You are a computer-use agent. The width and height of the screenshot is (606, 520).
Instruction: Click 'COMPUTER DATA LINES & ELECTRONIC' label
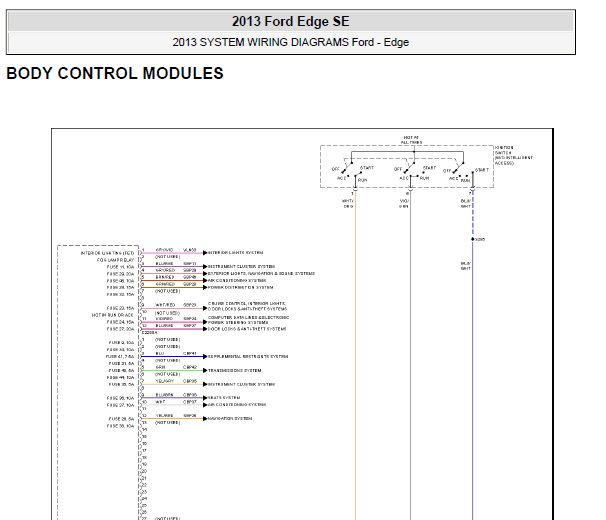[x=249, y=317]
